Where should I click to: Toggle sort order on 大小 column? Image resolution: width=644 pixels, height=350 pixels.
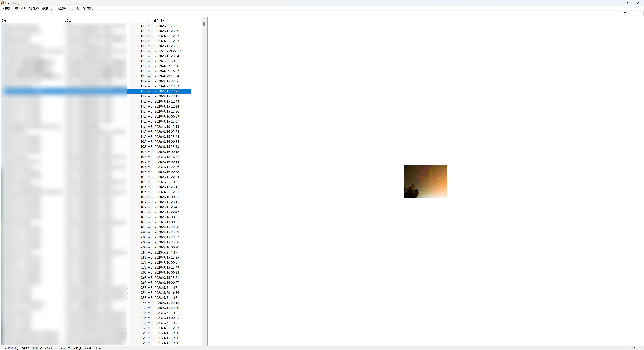coord(149,20)
